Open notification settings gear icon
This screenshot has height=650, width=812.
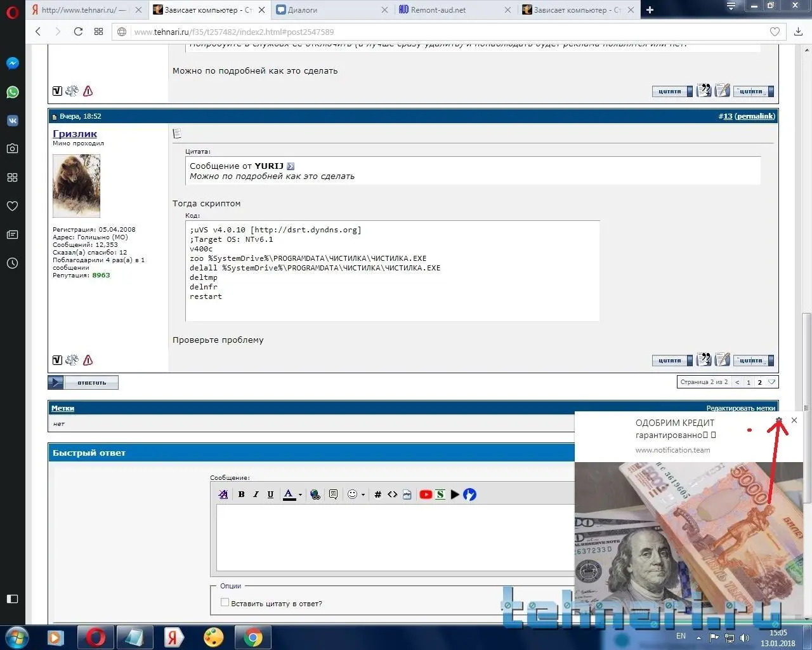(779, 420)
